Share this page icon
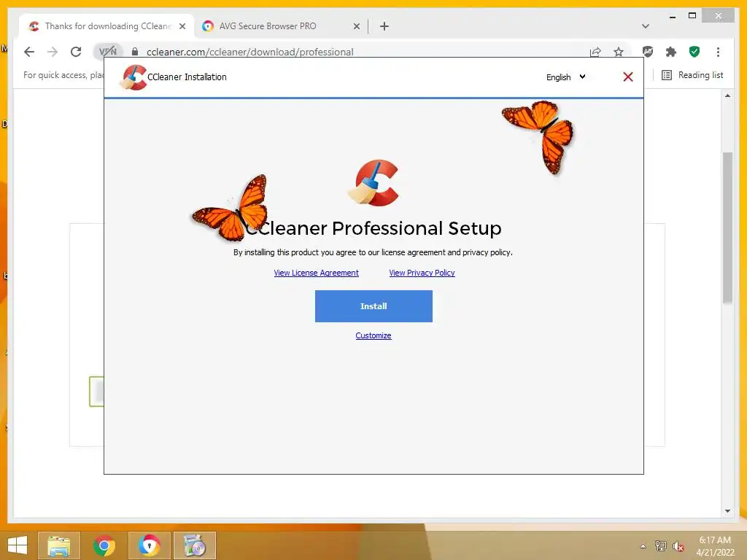Viewport: 747px width, 560px height. click(595, 52)
